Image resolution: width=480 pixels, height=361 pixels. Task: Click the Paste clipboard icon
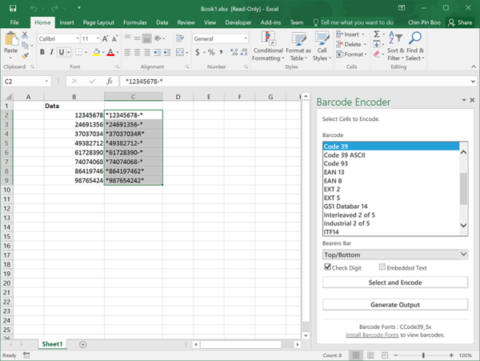(x=11, y=39)
